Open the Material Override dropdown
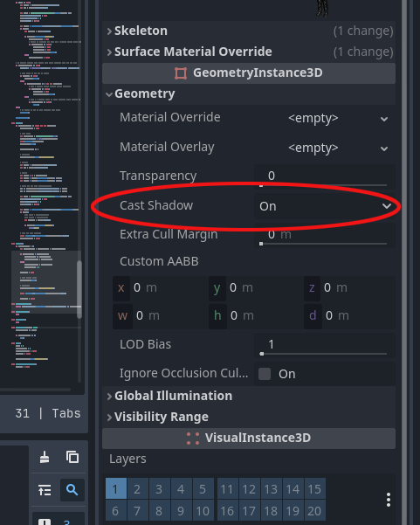The height and width of the screenshot is (525, 420). tap(335, 118)
